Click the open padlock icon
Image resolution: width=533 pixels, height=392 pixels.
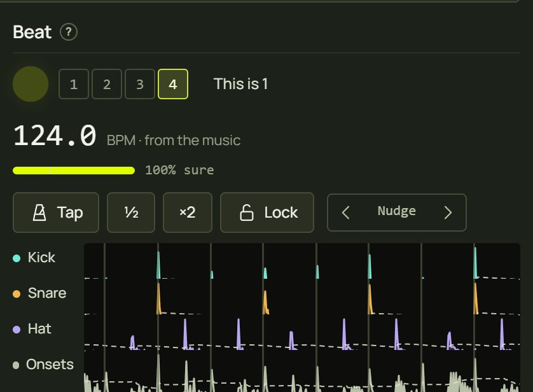247,213
